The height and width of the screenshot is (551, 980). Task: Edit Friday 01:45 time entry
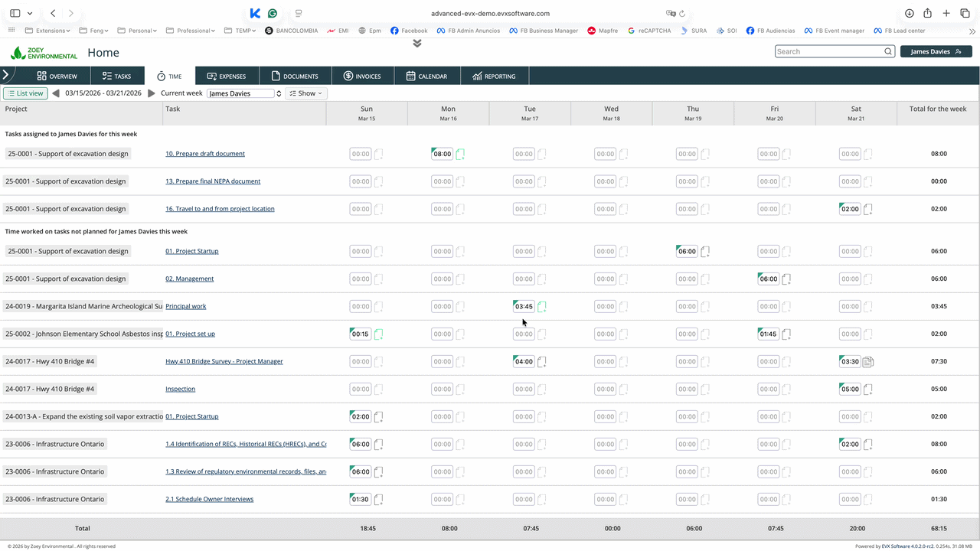tap(769, 334)
